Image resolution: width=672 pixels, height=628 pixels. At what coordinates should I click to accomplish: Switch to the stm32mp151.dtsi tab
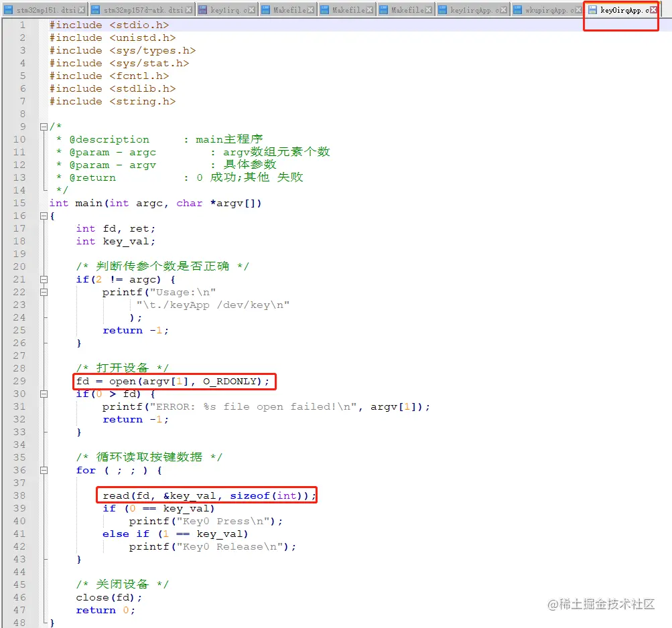click(44, 9)
